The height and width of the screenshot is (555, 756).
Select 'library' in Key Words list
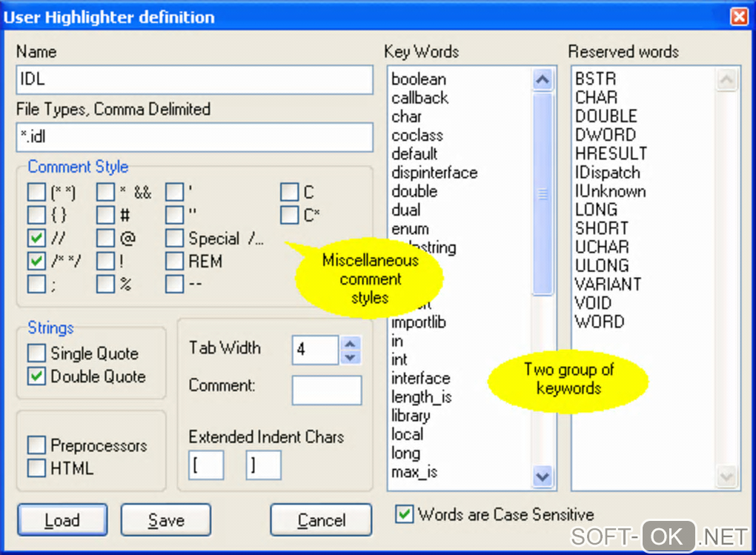click(411, 416)
